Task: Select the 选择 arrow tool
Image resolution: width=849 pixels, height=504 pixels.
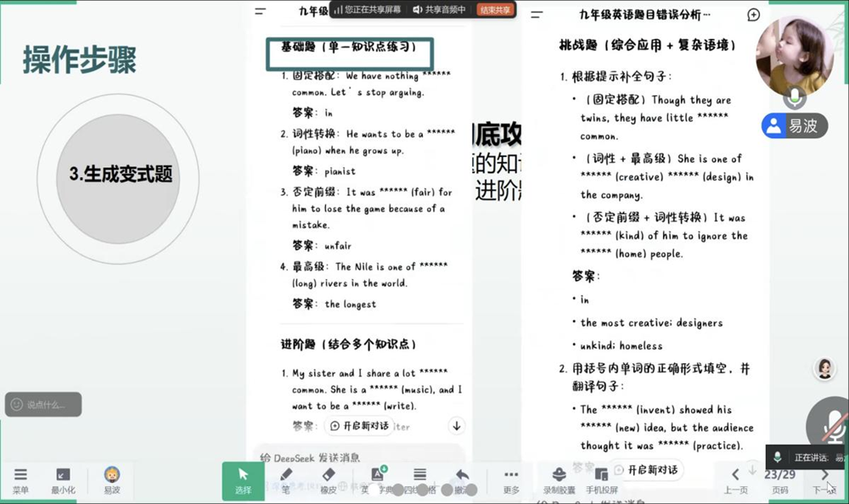Action: [244, 479]
